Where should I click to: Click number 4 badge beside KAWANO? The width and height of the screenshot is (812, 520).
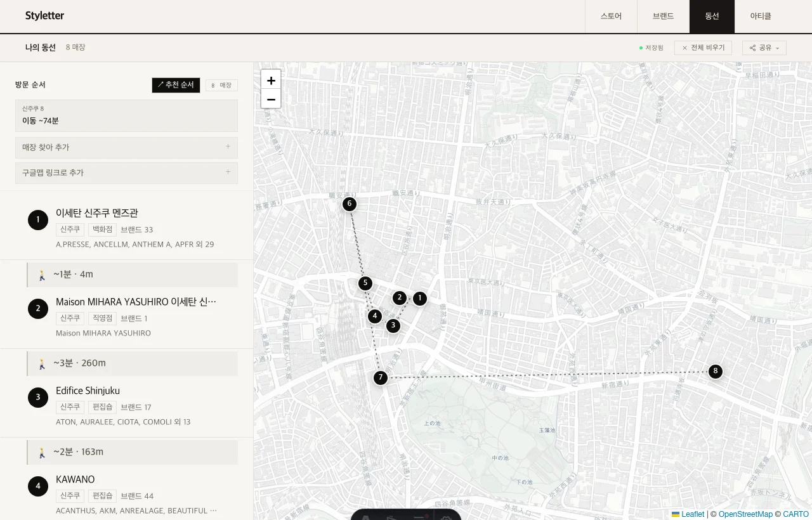click(x=38, y=486)
